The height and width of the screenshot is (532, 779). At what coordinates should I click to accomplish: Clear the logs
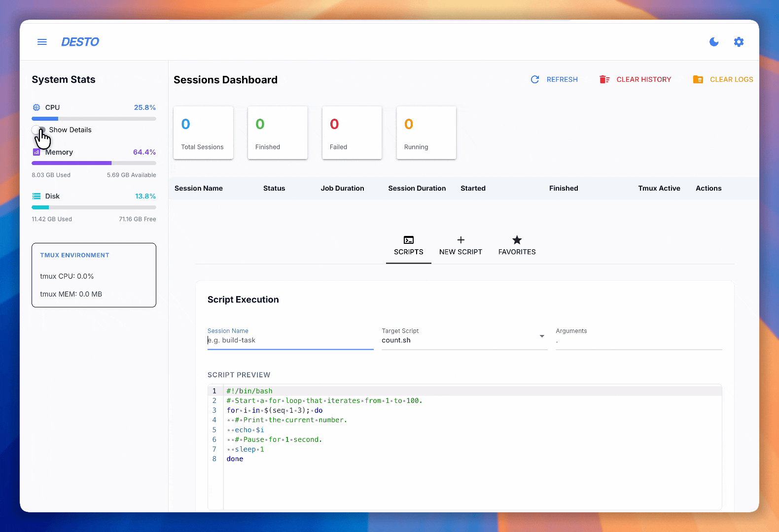tap(723, 79)
